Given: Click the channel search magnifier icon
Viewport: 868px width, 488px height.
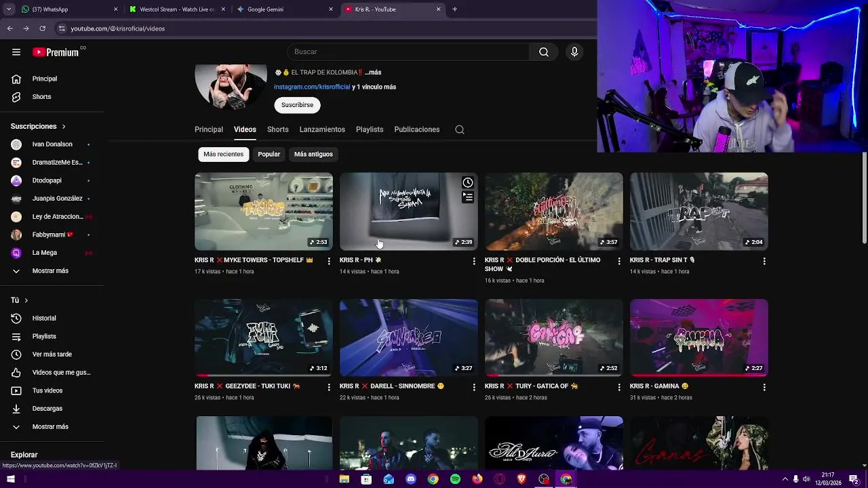Looking at the screenshot, I should [x=460, y=129].
